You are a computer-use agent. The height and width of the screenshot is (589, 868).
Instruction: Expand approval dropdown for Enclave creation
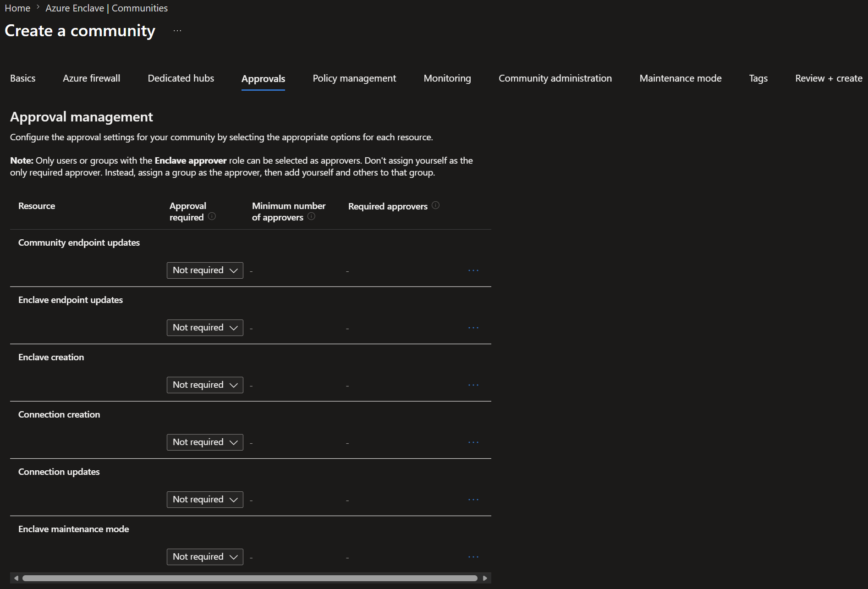tap(205, 385)
